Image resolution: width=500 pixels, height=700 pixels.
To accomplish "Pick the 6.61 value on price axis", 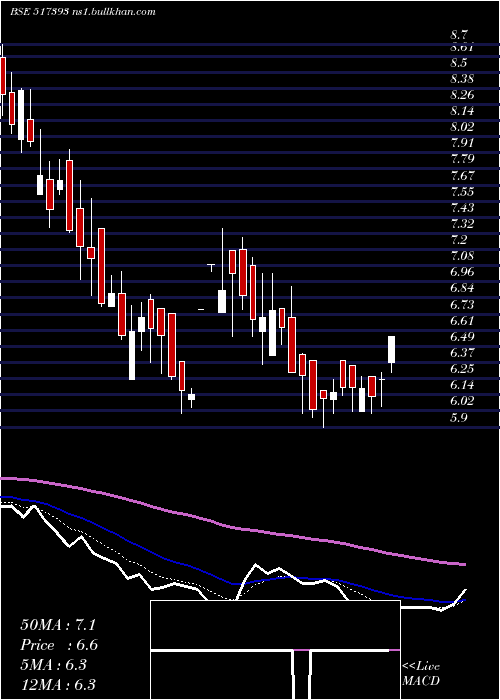I will 462,321.
